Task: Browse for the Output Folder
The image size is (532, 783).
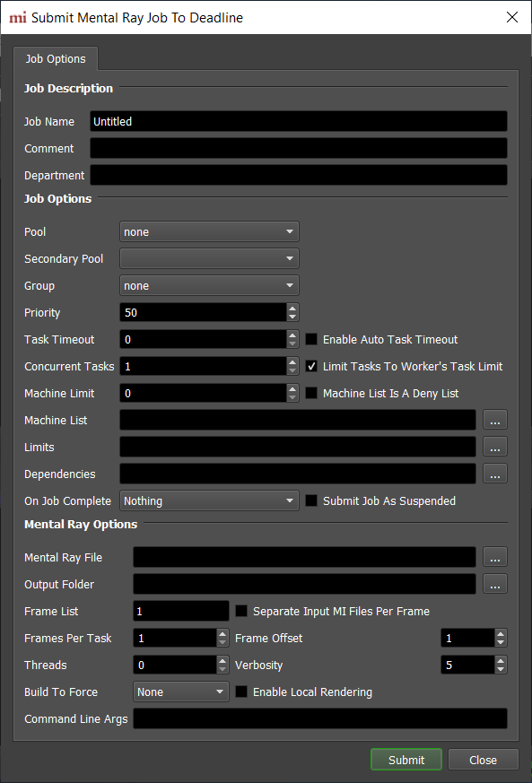Action: point(495,584)
